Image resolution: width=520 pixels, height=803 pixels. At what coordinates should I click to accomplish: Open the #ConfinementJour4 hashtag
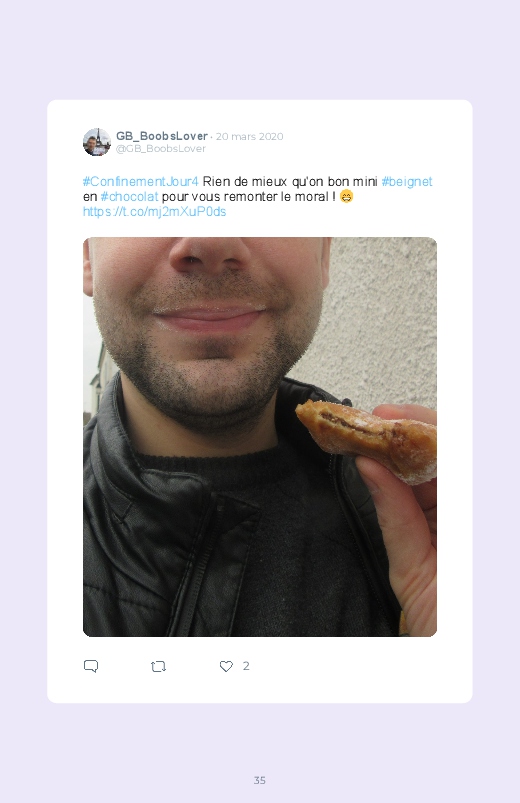pos(140,182)
